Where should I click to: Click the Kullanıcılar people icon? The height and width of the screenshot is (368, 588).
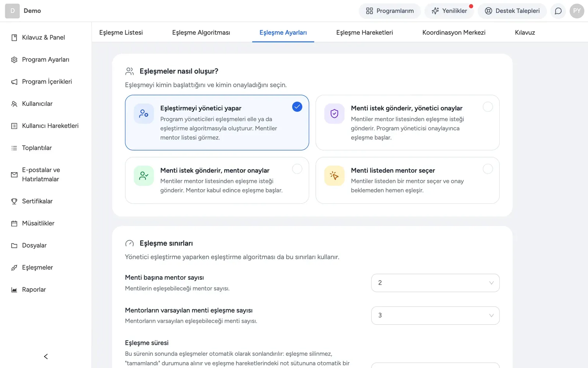(14, 104)
